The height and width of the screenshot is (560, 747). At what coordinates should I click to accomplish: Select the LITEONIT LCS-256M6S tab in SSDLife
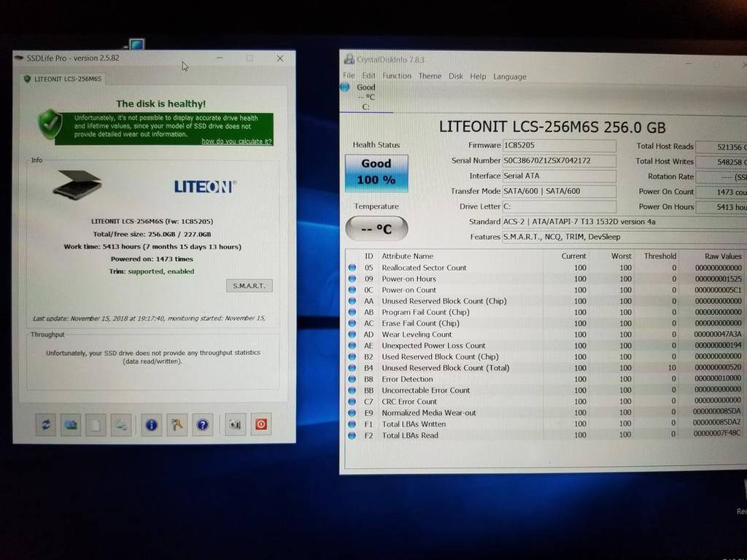tap(63, 79)
